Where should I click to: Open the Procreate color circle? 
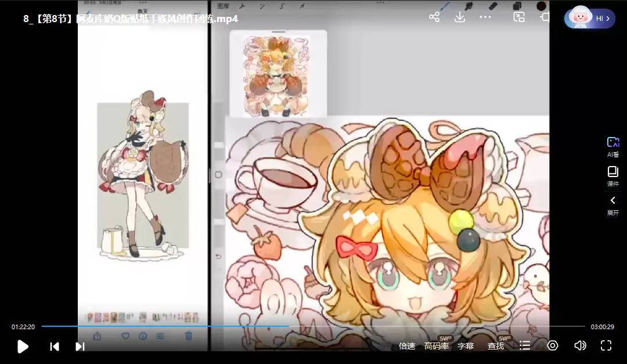(541, 6)
